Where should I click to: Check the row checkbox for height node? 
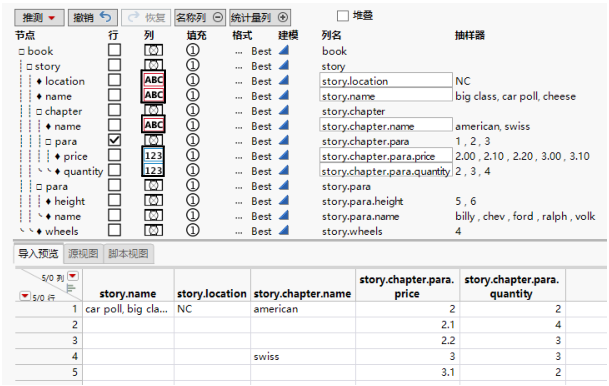tap(114, 200)
